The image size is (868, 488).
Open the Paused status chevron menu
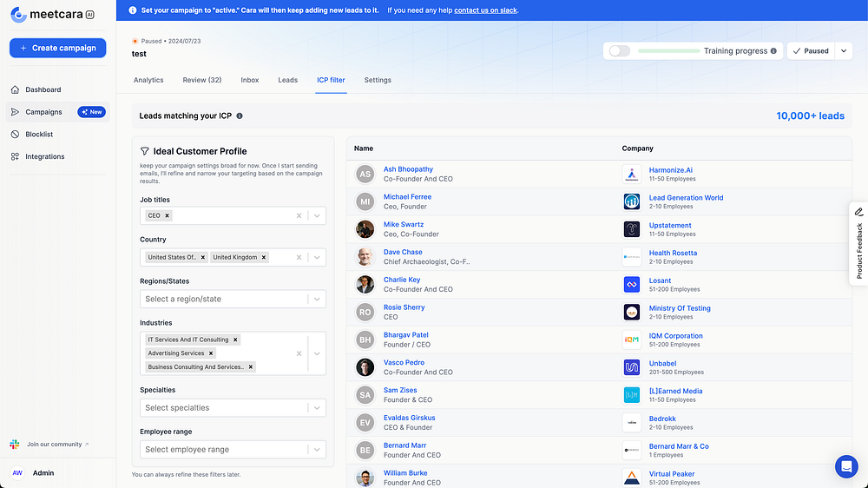[844, 51]
